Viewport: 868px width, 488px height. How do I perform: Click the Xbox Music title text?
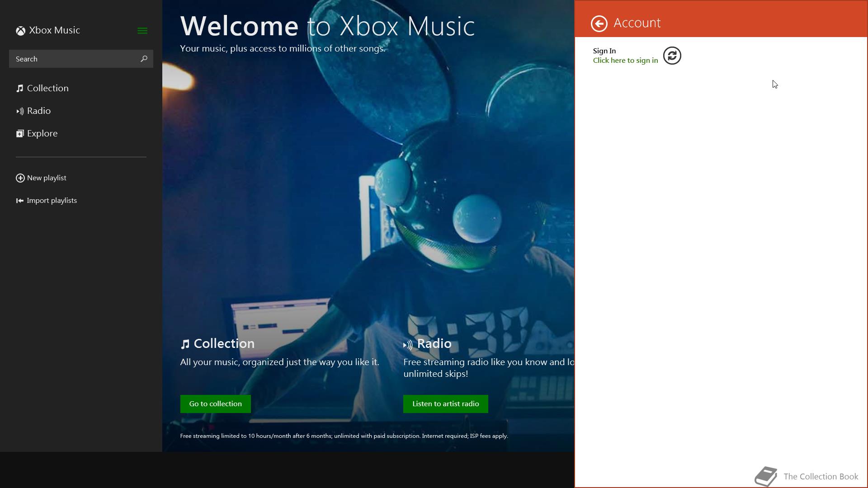click(54, 30)
